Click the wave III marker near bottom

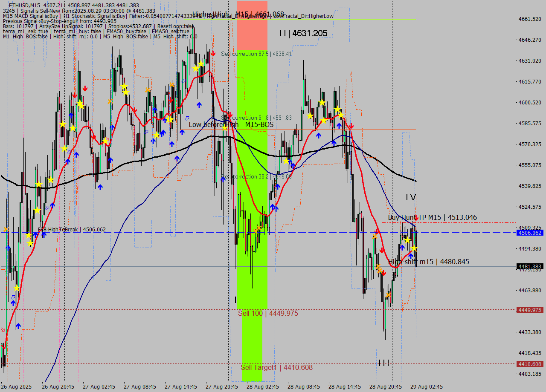384,363
